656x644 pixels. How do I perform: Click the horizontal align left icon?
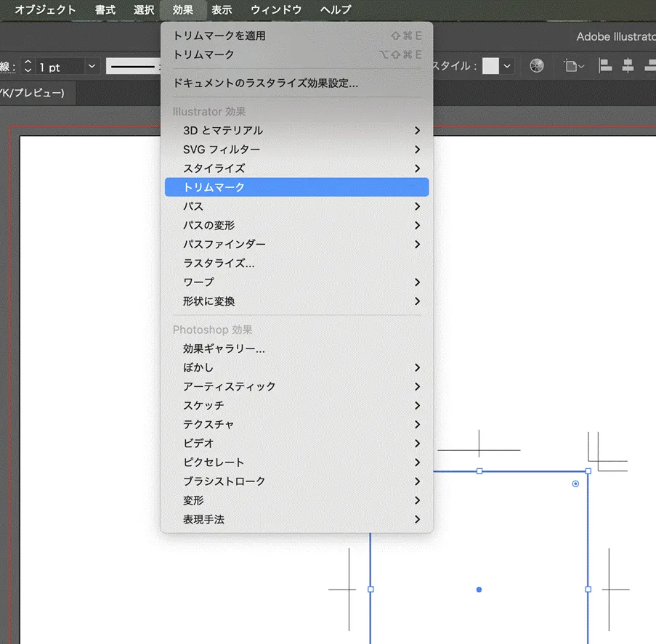pyautogui.click(x=604, y=65)
